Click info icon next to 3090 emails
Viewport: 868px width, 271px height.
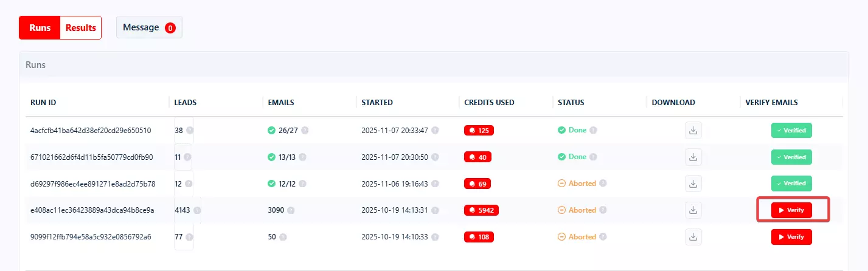coord(291,210)
